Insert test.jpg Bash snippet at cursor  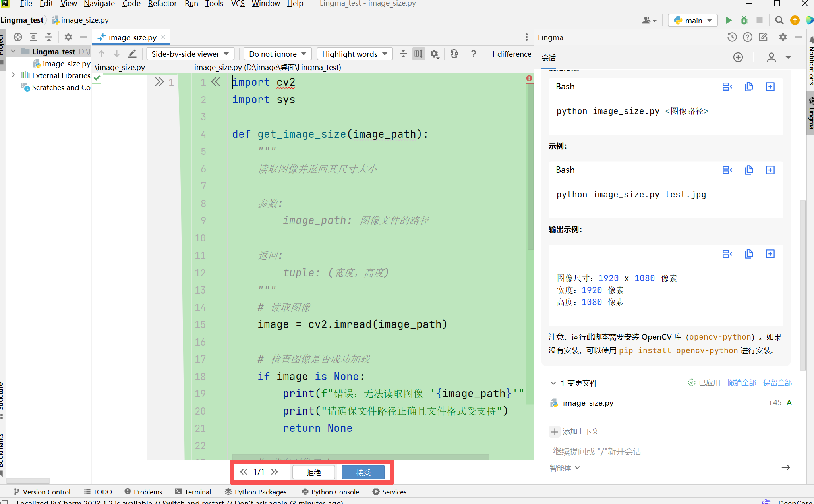(x=727, y=170)
